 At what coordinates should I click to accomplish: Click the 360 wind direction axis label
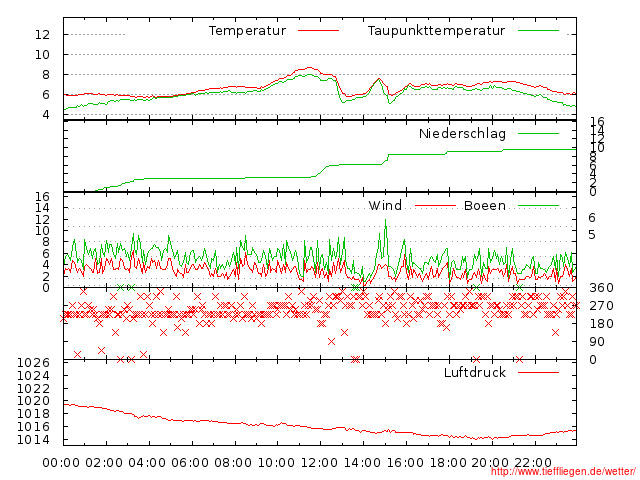click(601, 288)
